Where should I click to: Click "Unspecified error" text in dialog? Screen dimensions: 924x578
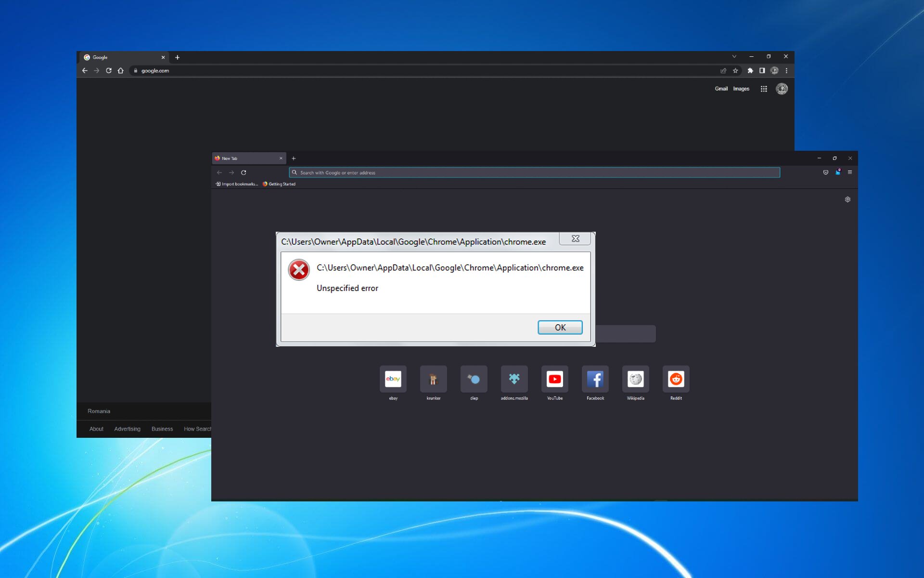coord(347,288)
